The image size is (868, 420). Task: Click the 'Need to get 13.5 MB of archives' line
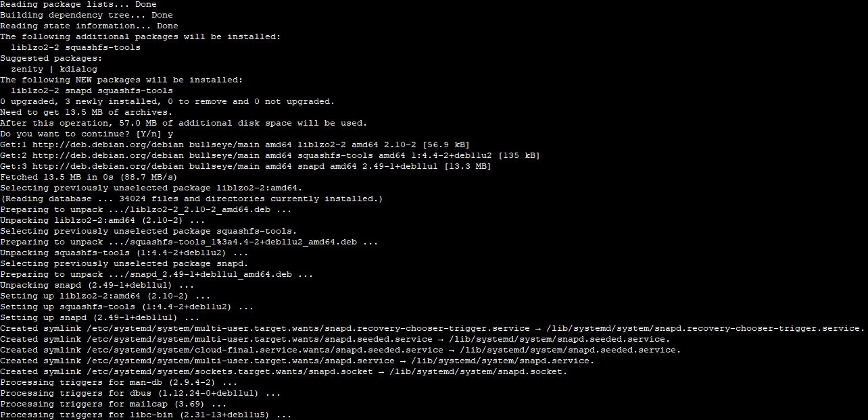point(87,112)
